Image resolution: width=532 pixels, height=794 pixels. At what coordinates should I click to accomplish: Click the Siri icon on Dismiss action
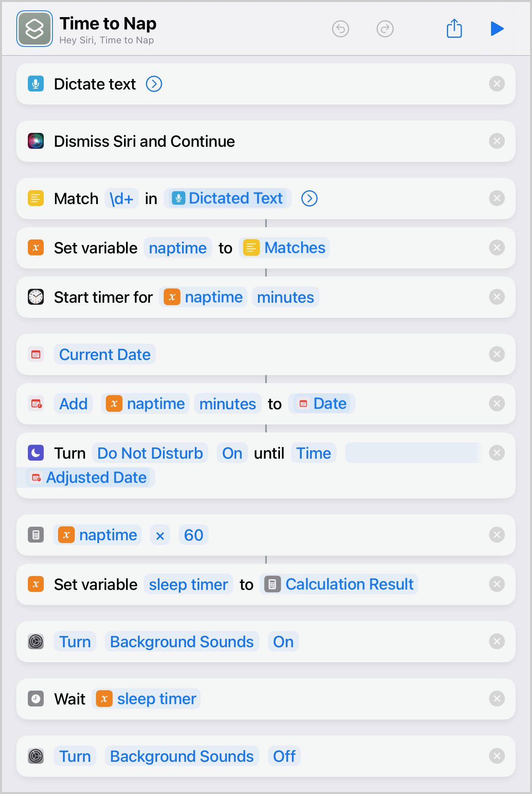point(36,141)
